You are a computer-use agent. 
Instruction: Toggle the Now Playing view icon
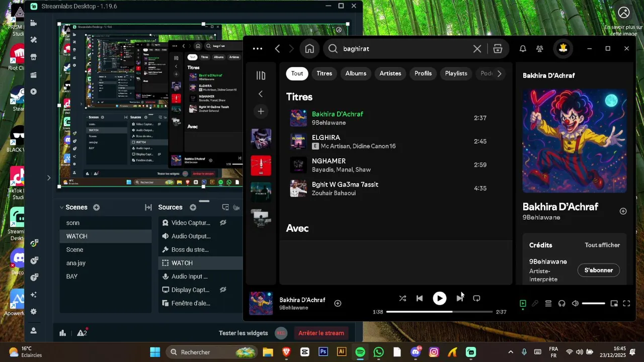[x=523, y=303]
